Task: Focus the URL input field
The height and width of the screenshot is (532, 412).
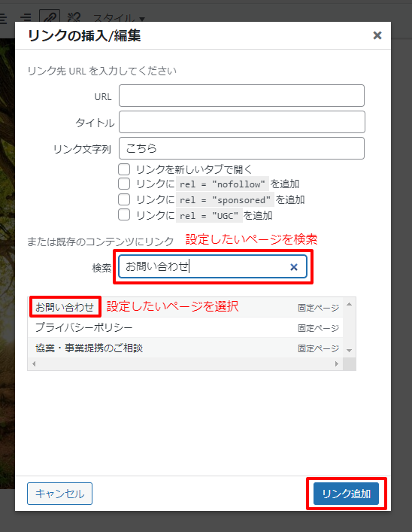Action: [x=241, y=96]
